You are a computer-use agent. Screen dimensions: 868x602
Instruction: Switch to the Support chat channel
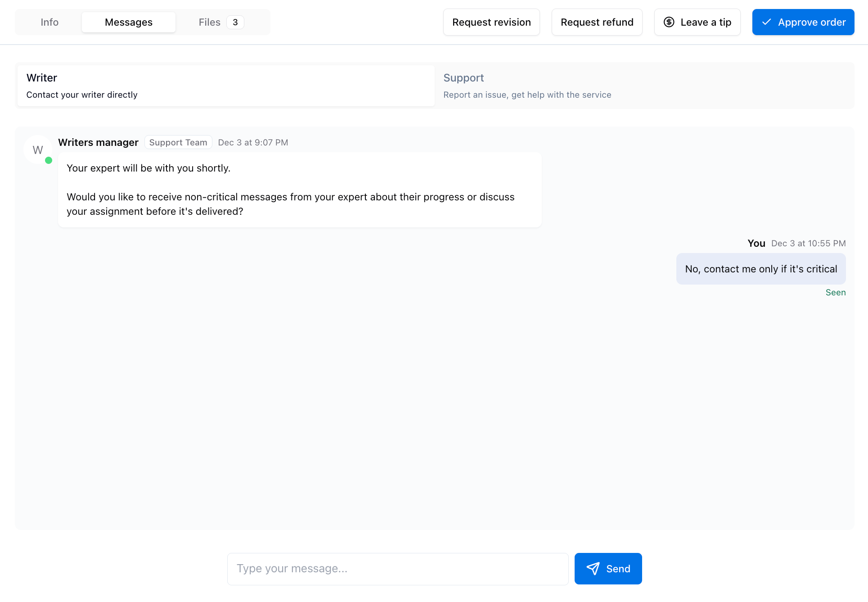(x=643, y=86)
